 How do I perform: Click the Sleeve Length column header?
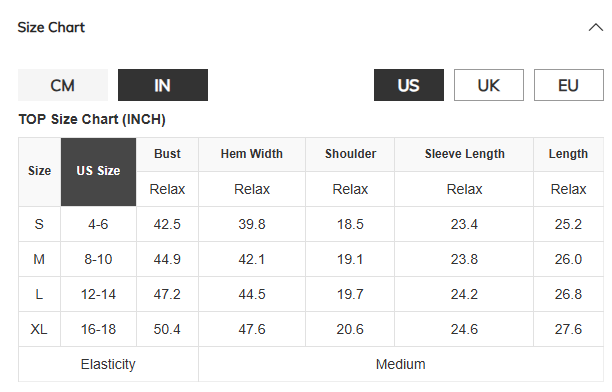coord(464,154)
